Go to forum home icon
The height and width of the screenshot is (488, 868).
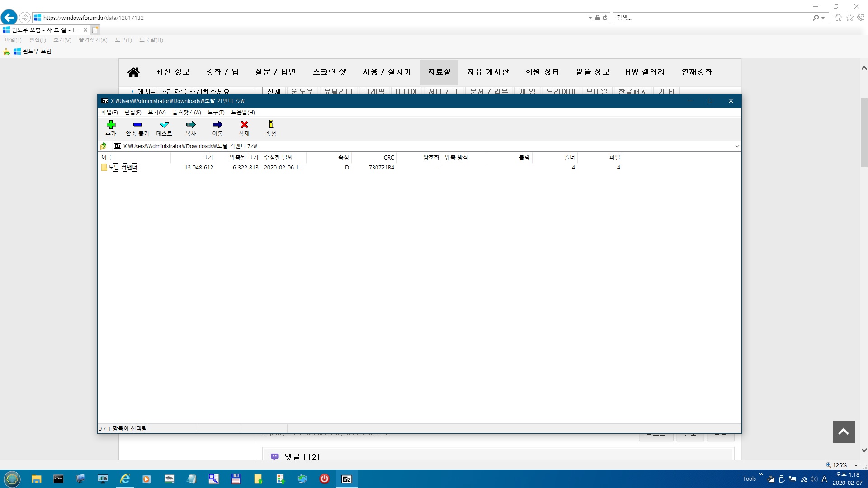coord(133,72)
